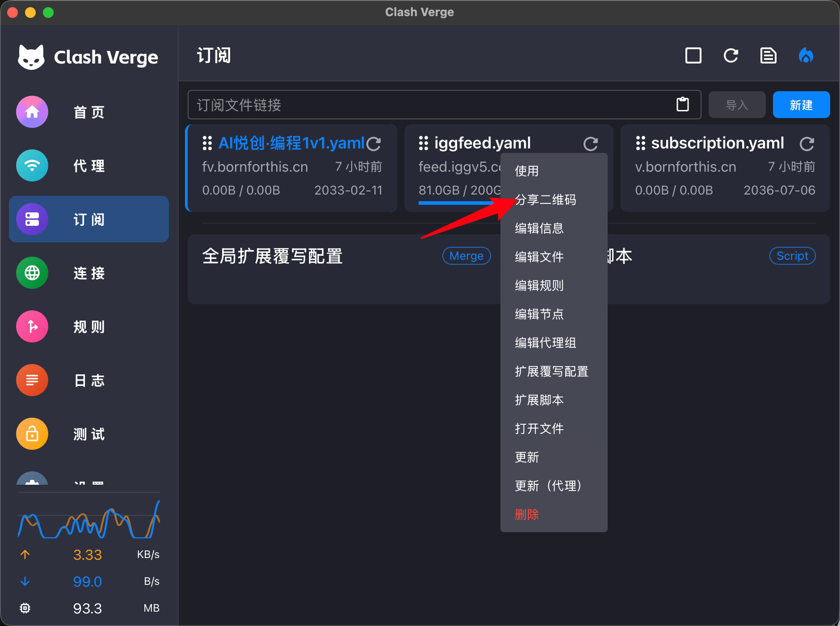Refresh the AI悦创·编程1v1.yaml subscription
The width and height of the screenshot is (840, 626).
pos(374,144)
